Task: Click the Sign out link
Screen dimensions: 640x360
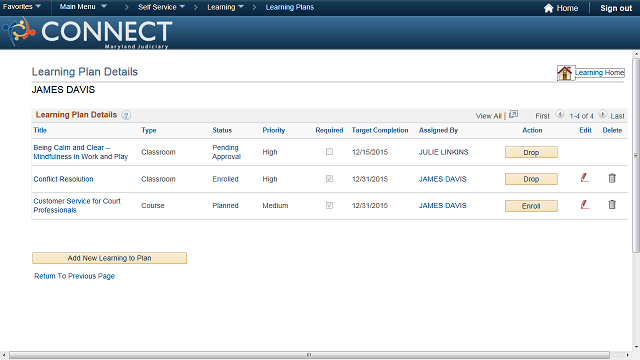Action: tap(616, 8)
